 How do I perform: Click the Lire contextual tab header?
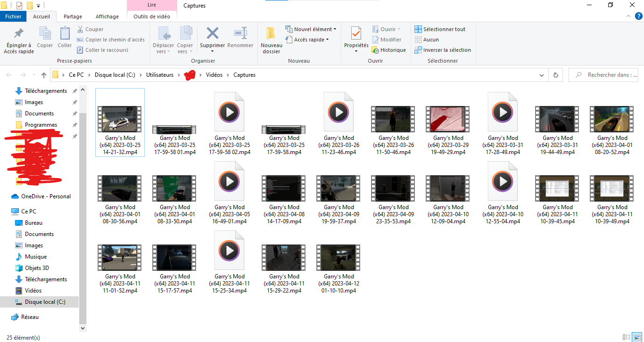point(152,6)
